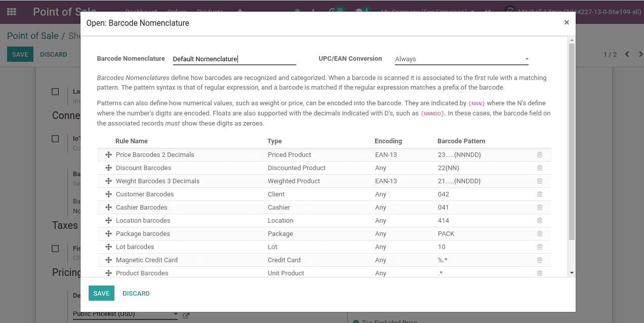Viewport: 644px width, 323px height.
Task: Sort by the Encoding column header
Action: coord(388,141)
